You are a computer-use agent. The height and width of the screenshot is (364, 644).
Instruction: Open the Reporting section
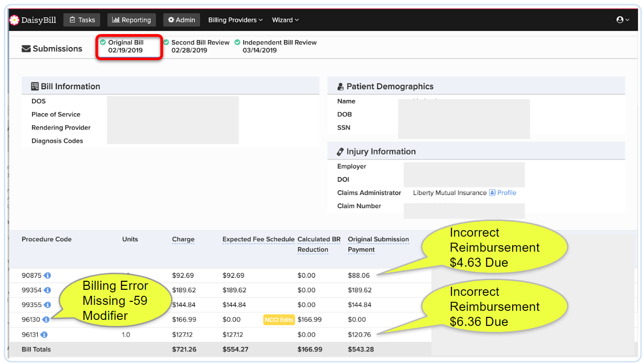coord(131,20)
